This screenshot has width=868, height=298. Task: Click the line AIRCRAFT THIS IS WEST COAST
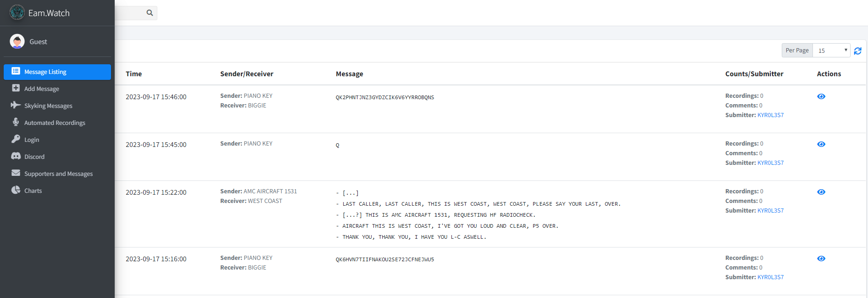[447, 226]
